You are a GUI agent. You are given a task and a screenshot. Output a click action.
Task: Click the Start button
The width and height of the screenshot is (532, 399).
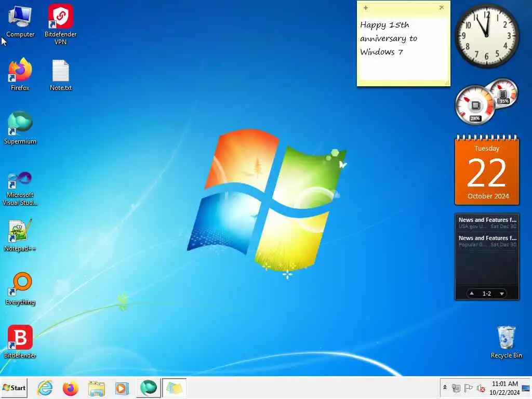pos(14,388)
